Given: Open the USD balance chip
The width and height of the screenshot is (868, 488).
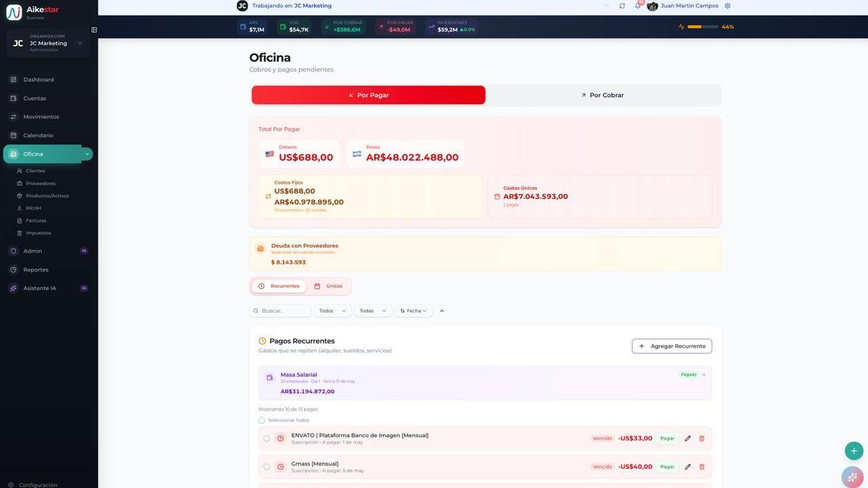Looking at the screenshot, I should pos(294,27).
